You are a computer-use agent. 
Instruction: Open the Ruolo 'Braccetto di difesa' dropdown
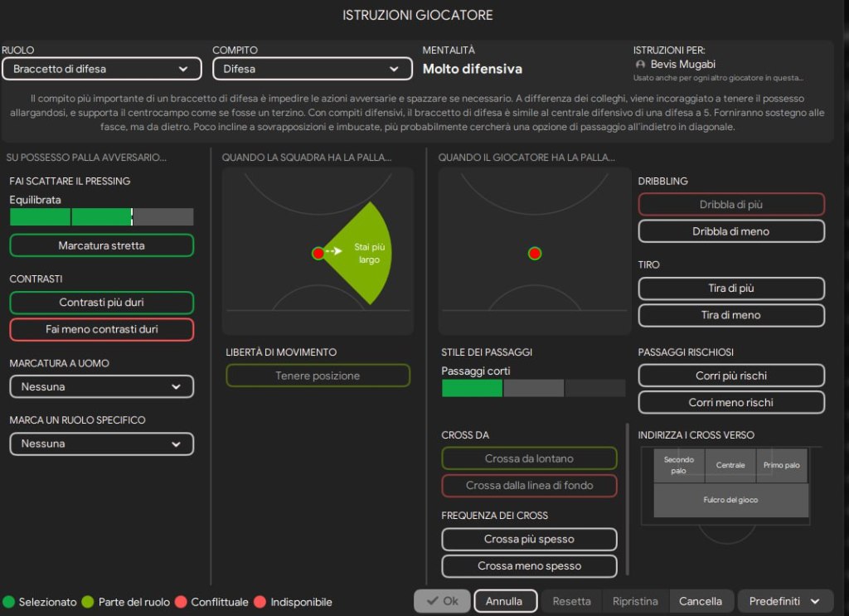coord(101,69)
